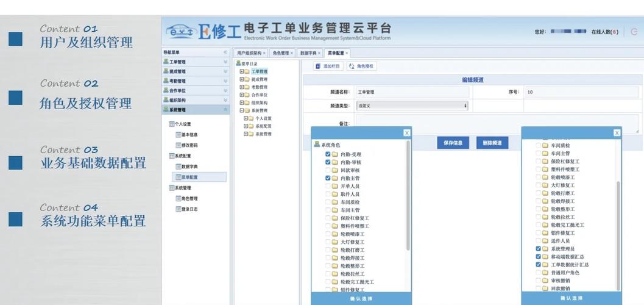Click the 保存信息 button
The width and height of the screenshot is (644, 305).
(x=453, y=143)
